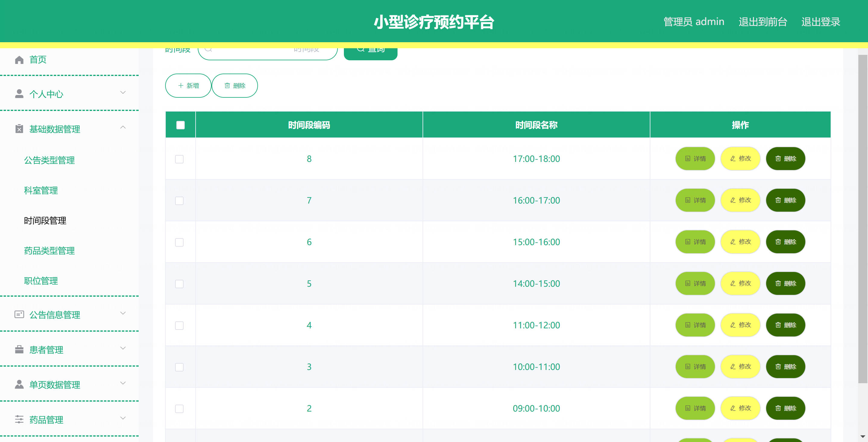Image resolution: width=868 pixels, height=442 pixels.
Task: Click 退出到前台 link in header
Action: (763, 22)
